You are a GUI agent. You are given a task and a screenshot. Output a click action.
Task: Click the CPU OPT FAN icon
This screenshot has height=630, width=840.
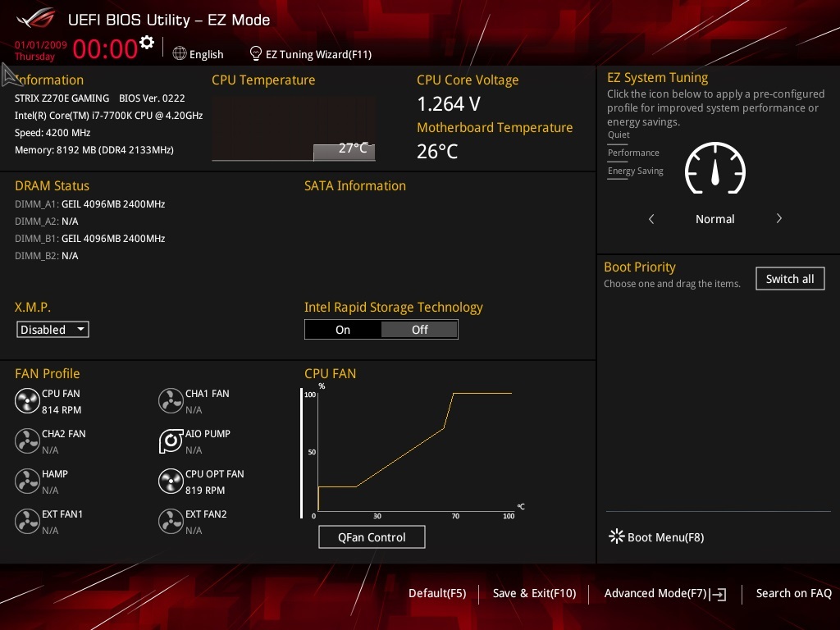tap(171, 482)
